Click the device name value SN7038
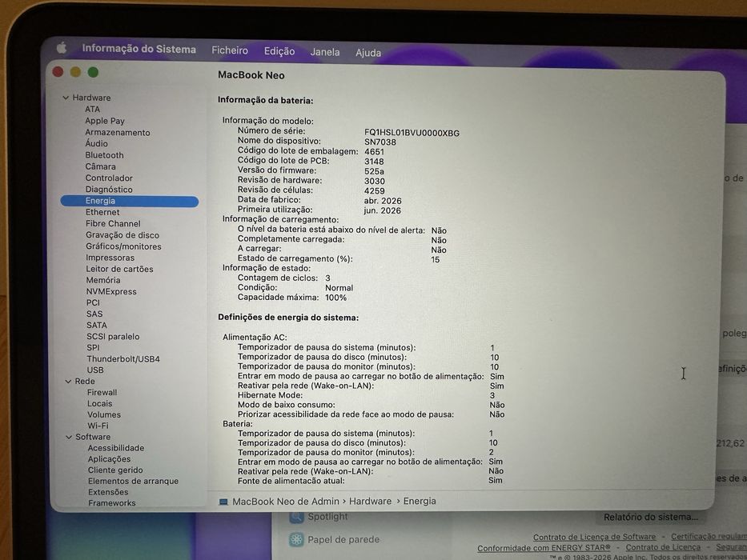 tap(380, 142)
